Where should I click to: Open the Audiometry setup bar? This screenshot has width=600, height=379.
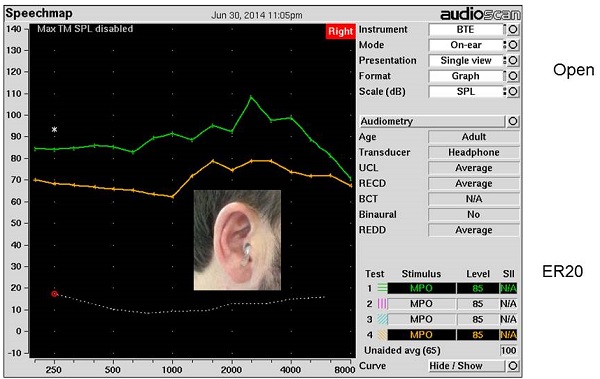tap(432, 121)
